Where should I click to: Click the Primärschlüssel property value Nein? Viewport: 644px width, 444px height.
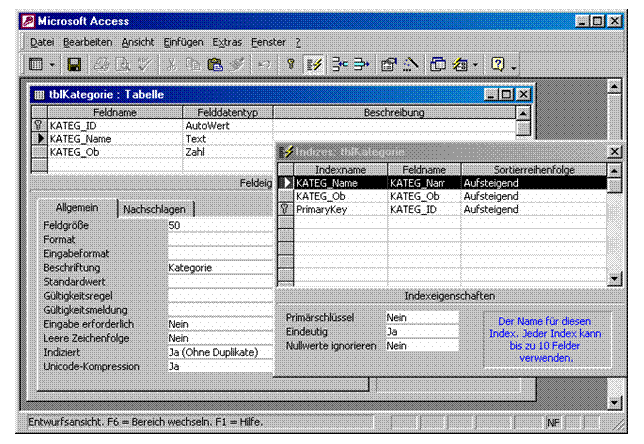pyautogui.click(x=422, y=317)
